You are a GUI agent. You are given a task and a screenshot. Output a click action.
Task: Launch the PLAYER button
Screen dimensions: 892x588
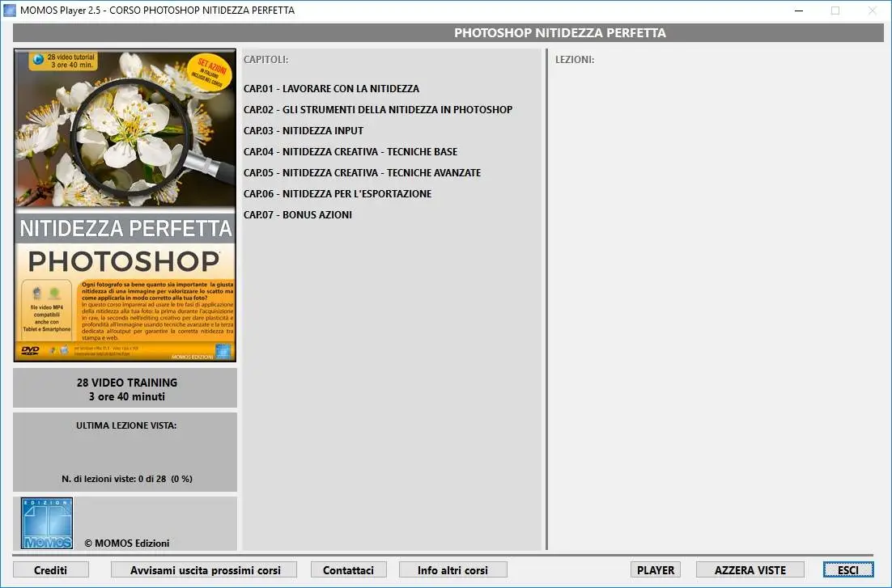(656, 570)
